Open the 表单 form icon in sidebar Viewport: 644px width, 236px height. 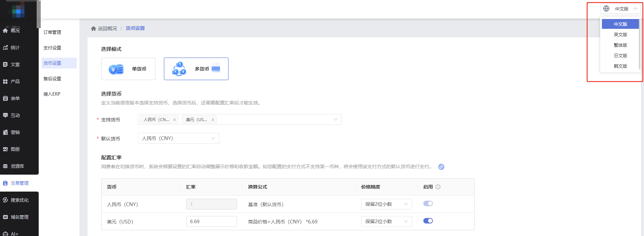(5, 98)
